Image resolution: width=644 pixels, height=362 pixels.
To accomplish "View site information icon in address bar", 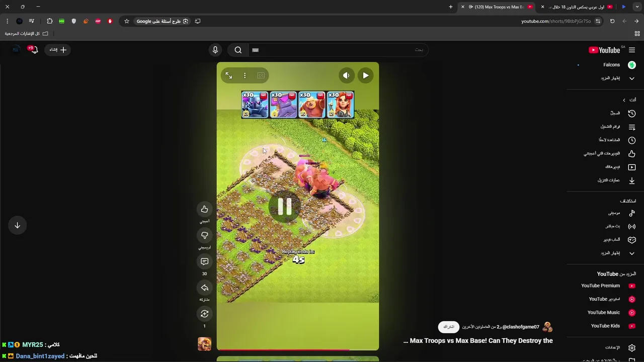I will tap(598, 21).
